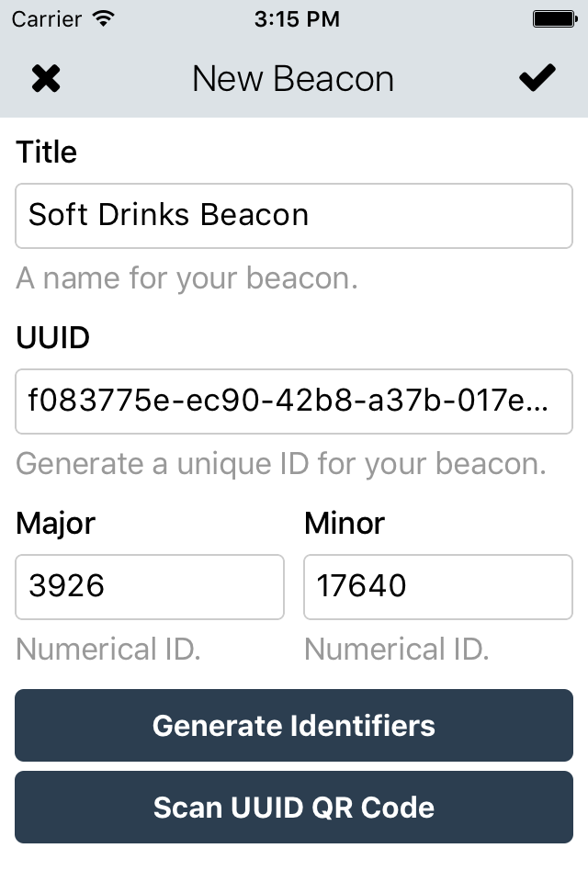Tap the Major label
The image size is (588, 882).
click(56, 524)
